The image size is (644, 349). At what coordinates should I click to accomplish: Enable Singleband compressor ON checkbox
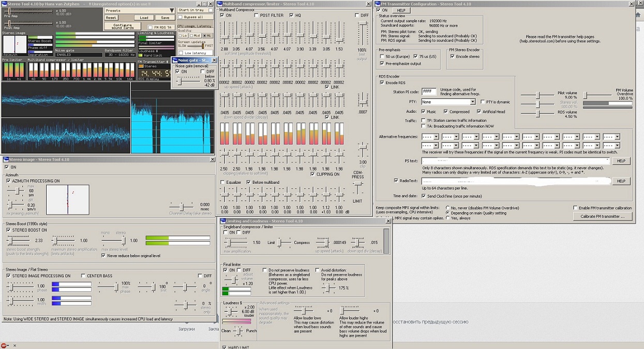[x=226, y=232]
